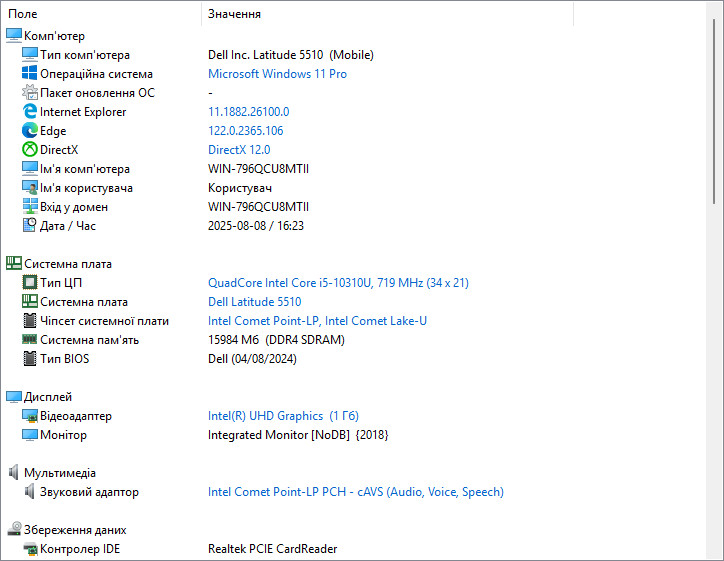The image size is (724, 561).
Task: Open the 11.1882.26100.0 Internet Explorer link
Action: 248,112
